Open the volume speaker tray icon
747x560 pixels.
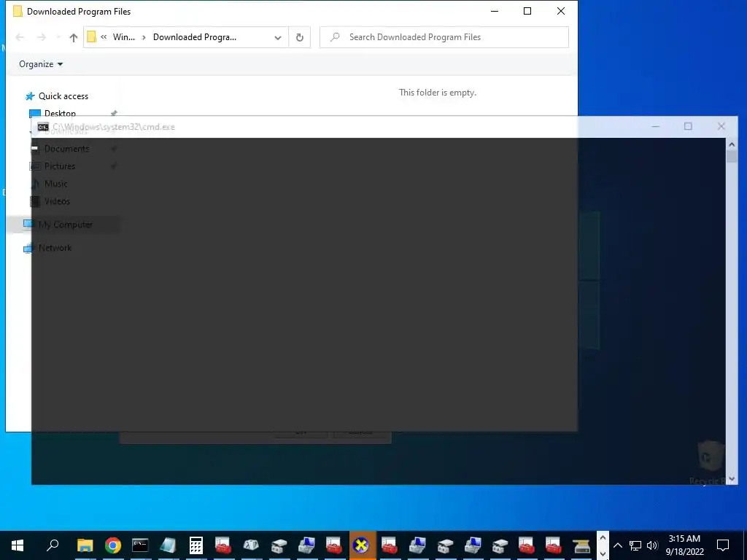tap(652, 545)
